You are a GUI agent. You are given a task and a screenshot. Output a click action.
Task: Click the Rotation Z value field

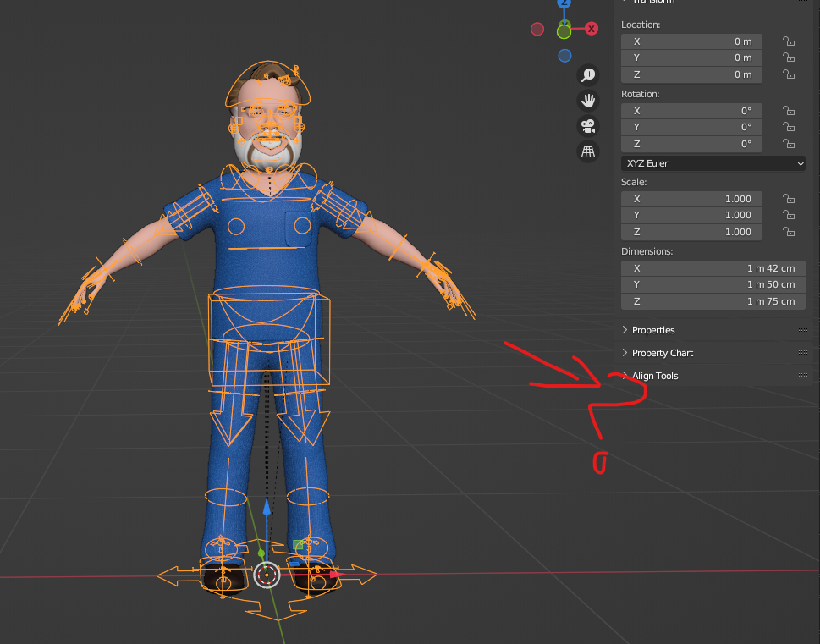(x=691, y=144)
